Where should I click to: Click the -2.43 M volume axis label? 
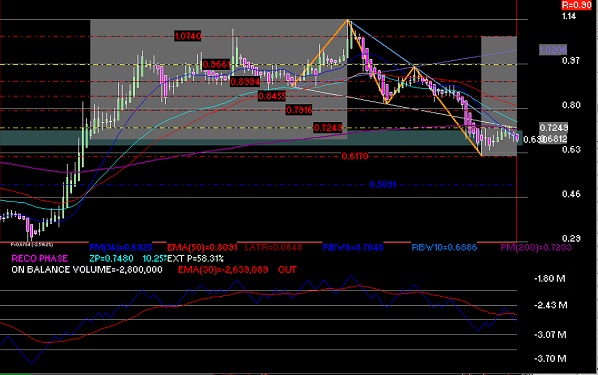point(551,305)
